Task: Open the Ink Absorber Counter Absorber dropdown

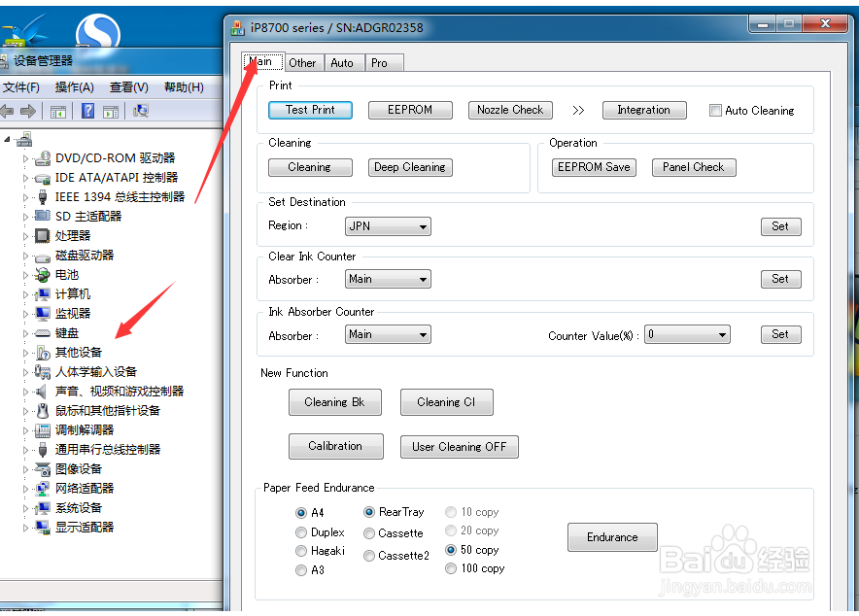Action: click(388, 334)
